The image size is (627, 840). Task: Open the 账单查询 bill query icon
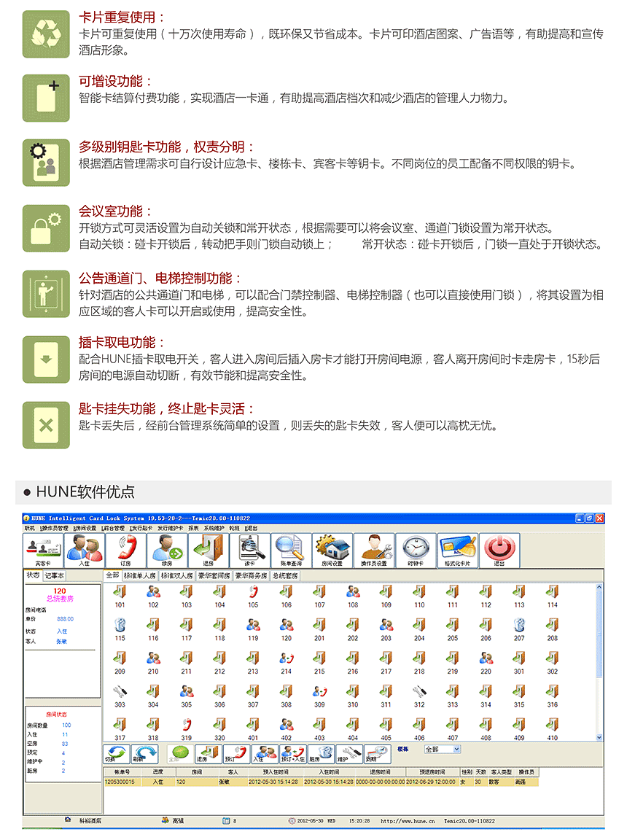291,551
